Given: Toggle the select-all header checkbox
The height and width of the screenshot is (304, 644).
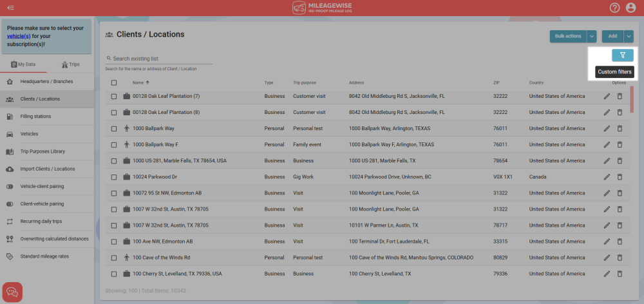Looking at the screenshot, I should pyautogui.click(x=114, y=82).
